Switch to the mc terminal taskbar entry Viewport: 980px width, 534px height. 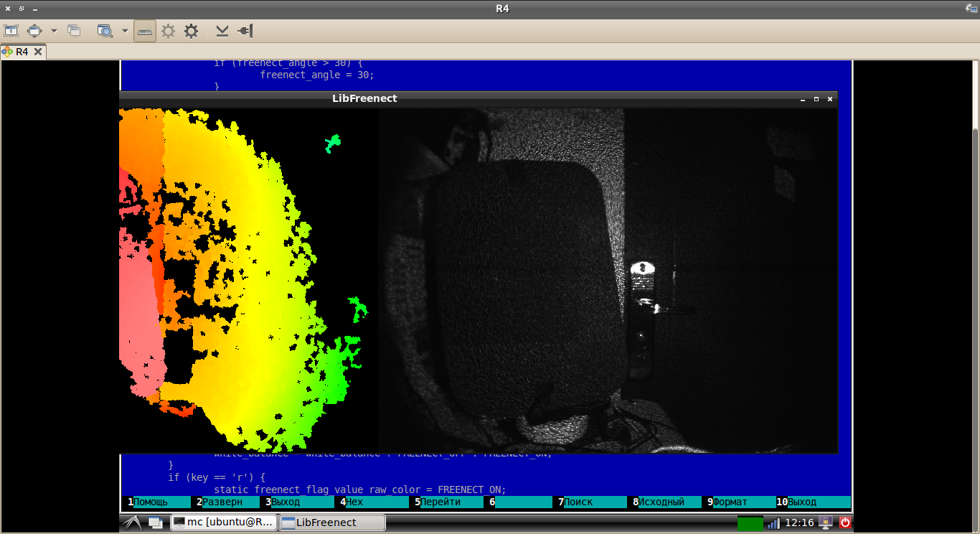click(223, 523)
